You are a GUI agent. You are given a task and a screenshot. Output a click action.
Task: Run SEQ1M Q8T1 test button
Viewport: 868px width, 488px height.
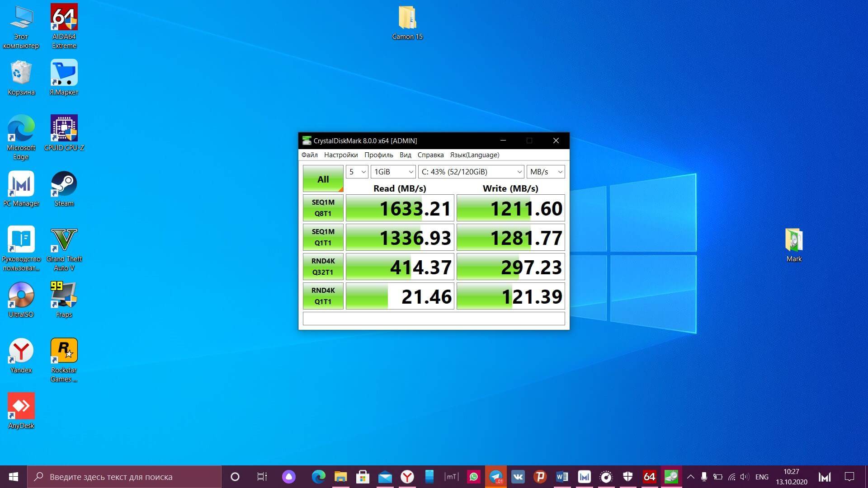pos(323,208)
